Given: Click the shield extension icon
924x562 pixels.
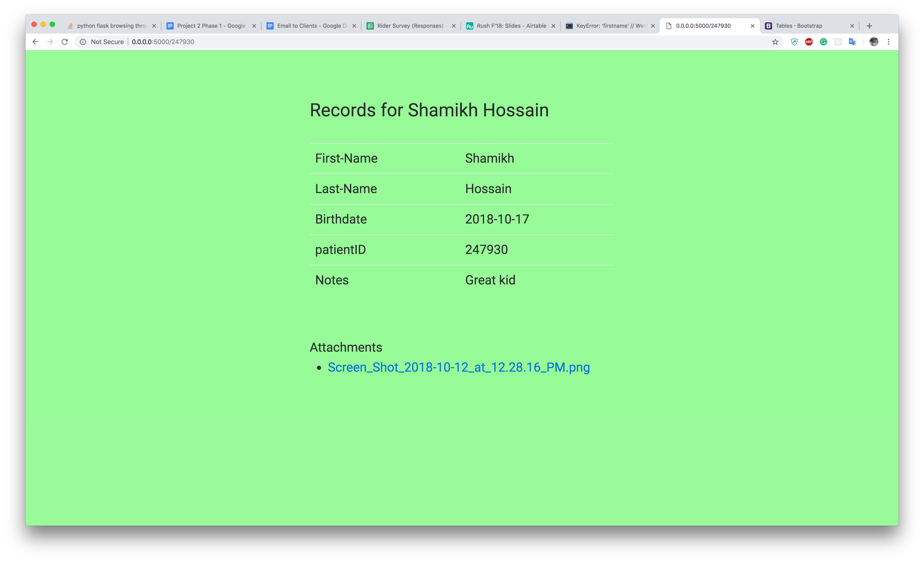Looking at the screenshot, I should (794, 42).
